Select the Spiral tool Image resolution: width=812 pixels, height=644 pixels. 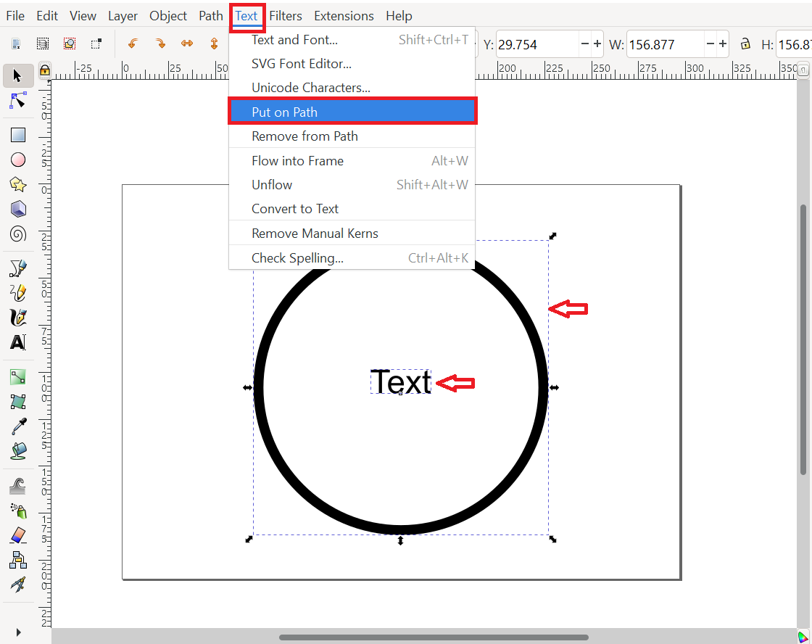click(x=19, y=234)
